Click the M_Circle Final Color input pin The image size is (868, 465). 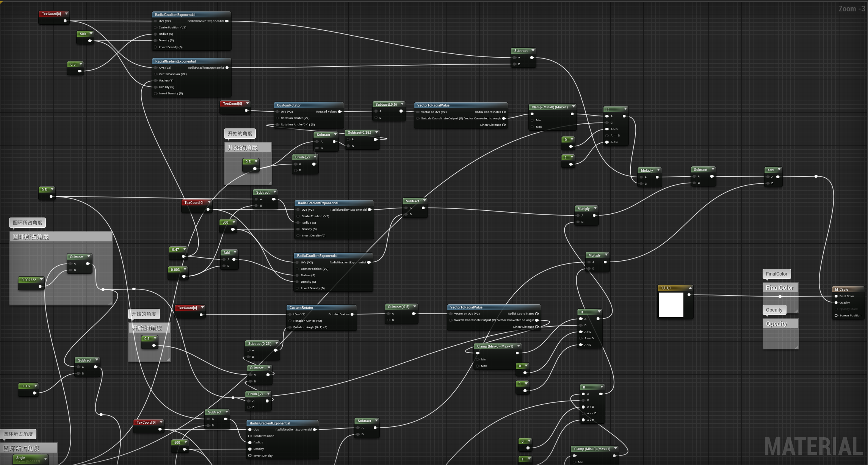(836, 296)
